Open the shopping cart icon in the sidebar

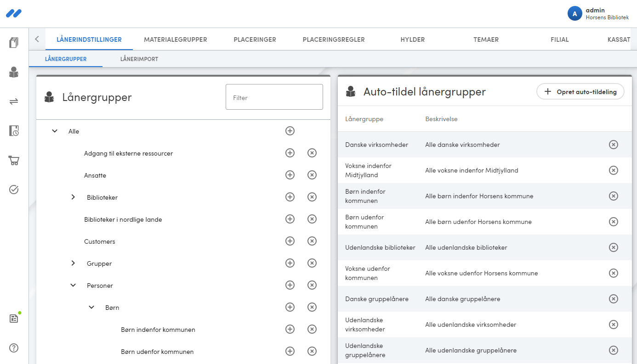[14, 160]
